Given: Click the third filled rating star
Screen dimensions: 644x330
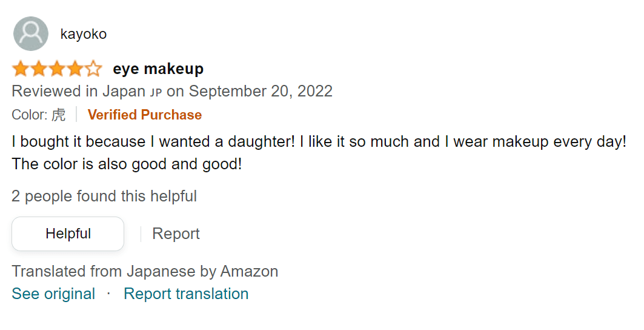Looking at the screenshot, I should point(57,69).
